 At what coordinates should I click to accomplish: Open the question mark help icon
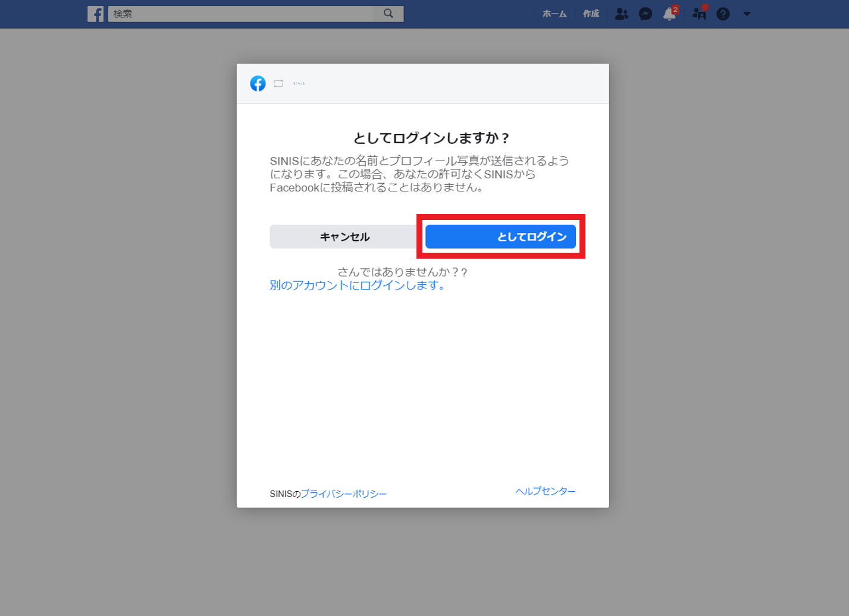pos(723,14)
